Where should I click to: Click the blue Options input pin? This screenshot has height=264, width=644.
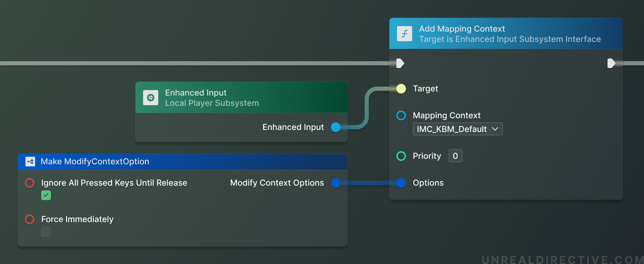coord(401,183)
